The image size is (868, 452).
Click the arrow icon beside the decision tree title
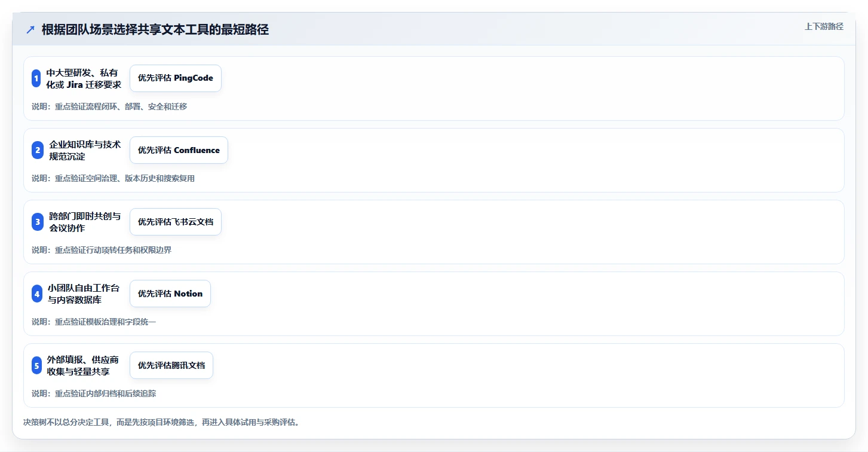pyautogui.click(x=30, y=29)
